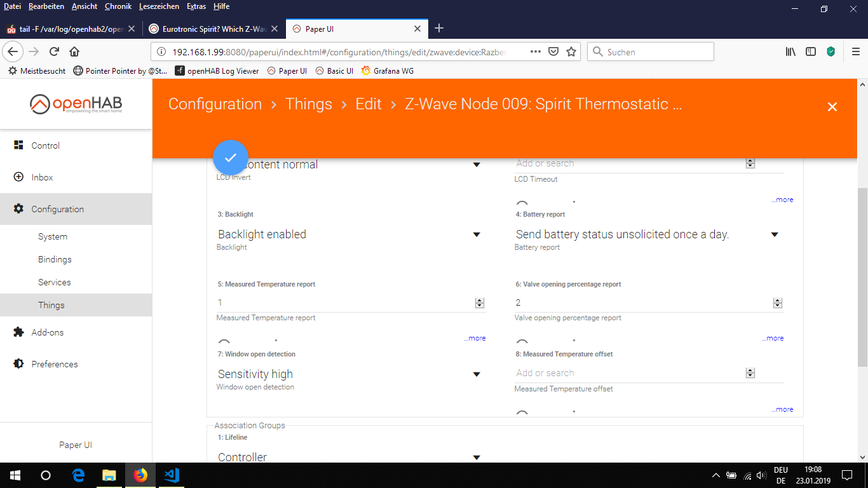Click the Things breadcrumb link

pyautogui.click(x=309, y=104)
